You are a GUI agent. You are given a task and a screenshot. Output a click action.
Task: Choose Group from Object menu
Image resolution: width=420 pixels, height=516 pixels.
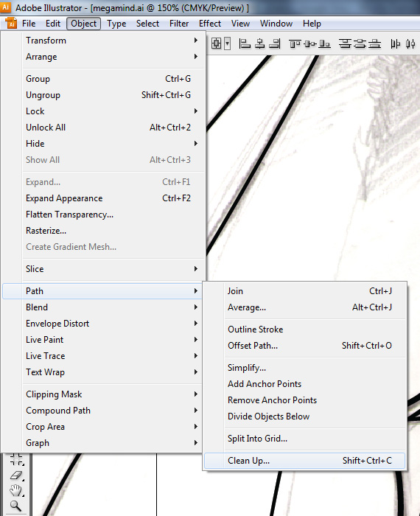pyautogui.click(x=113, y=79)
